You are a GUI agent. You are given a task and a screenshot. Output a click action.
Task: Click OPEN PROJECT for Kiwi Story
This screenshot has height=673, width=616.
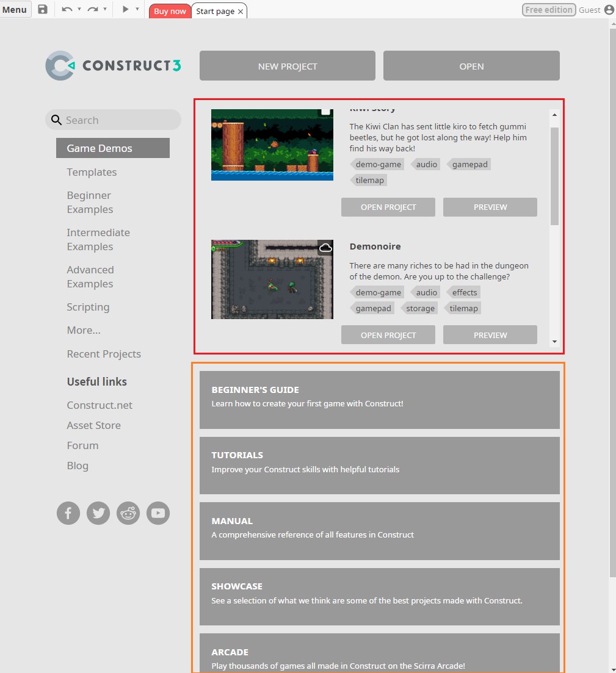click(388, 207)
